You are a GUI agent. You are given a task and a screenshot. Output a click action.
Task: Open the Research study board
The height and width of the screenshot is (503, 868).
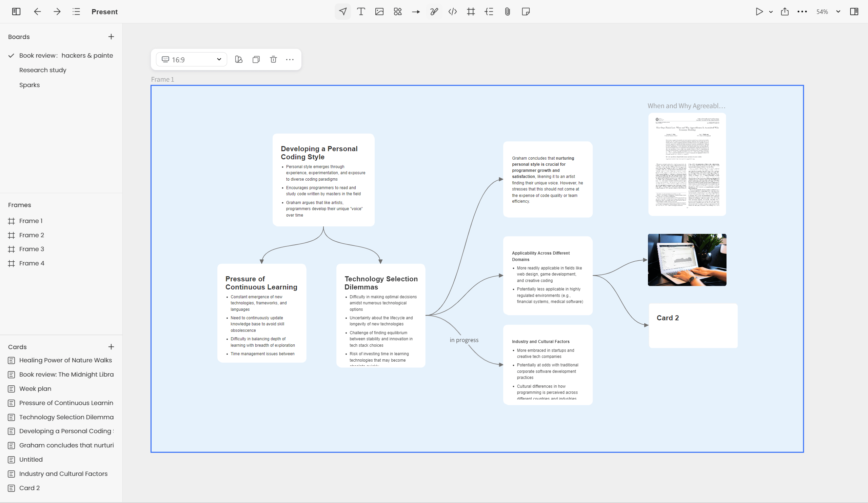click(x=43, y=70)
